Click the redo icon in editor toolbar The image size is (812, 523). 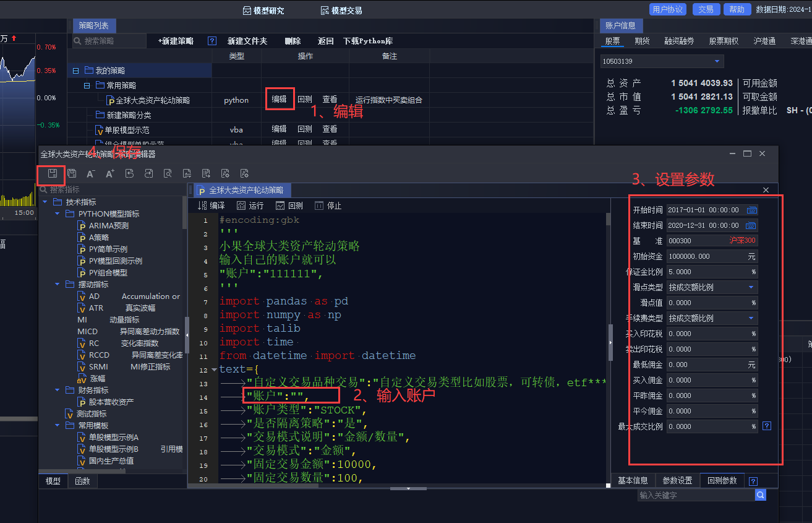(x=148, y=174)
